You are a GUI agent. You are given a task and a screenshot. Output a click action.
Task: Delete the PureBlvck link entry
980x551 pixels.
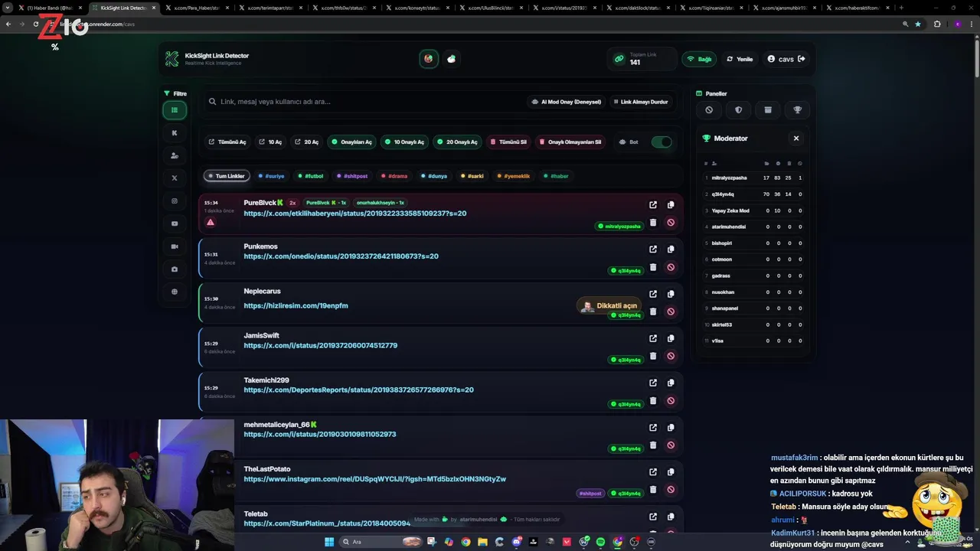coord(653,223)
